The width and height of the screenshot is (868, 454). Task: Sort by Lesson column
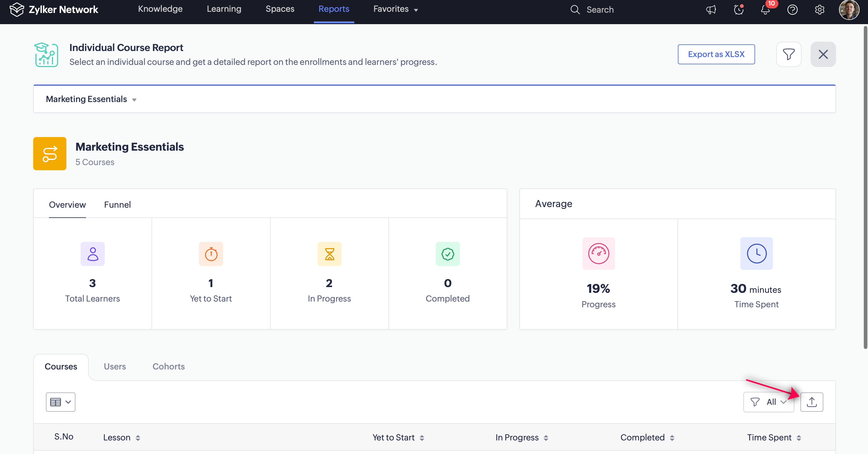(138, 438)
